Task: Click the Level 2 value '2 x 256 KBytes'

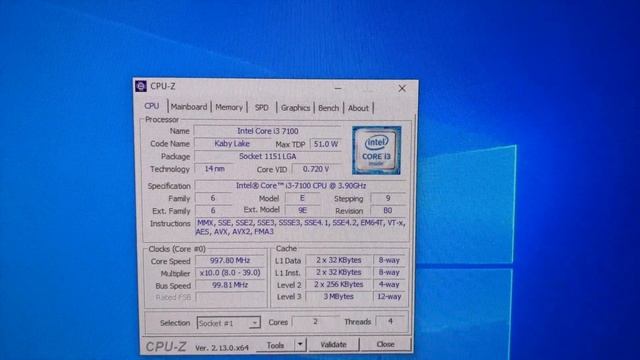Action: coord(338,284)
